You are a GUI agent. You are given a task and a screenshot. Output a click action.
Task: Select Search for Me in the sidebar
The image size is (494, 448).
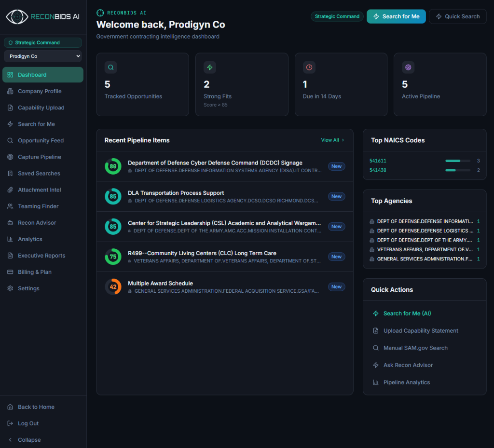tap(43, 124)
